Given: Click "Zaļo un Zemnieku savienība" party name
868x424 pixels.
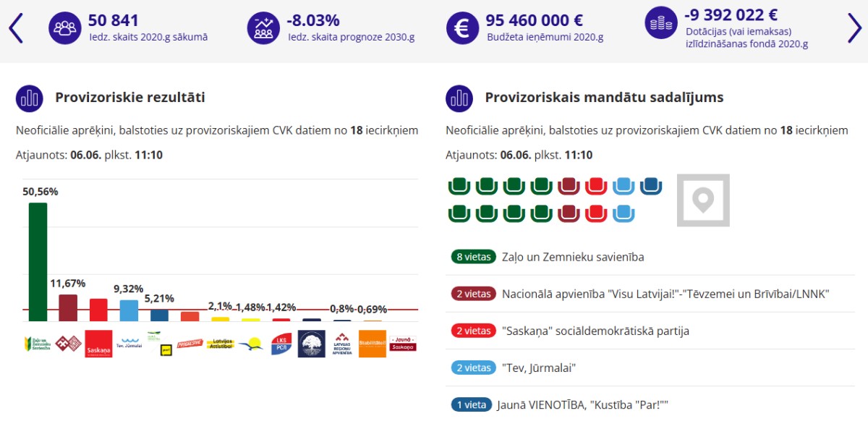Looking at the screenshot, I should 572,257.
